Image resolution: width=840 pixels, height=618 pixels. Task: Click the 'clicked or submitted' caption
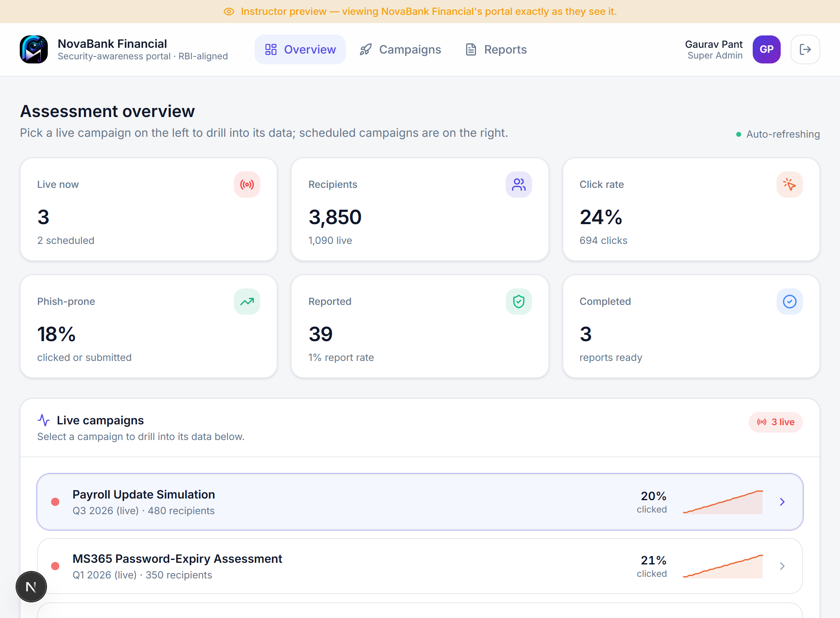[x=84, y=358]
